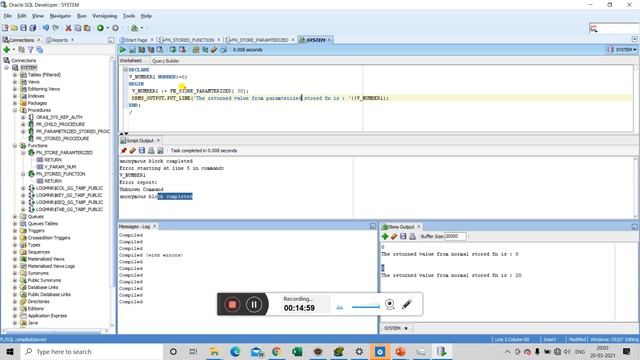
Task: Click the save icon in Script Output toolbar
Action: [x=142, y=151]
